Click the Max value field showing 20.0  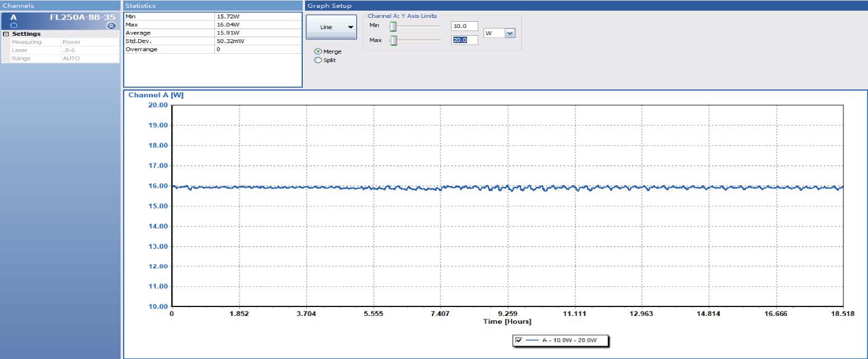click(464, 40)
